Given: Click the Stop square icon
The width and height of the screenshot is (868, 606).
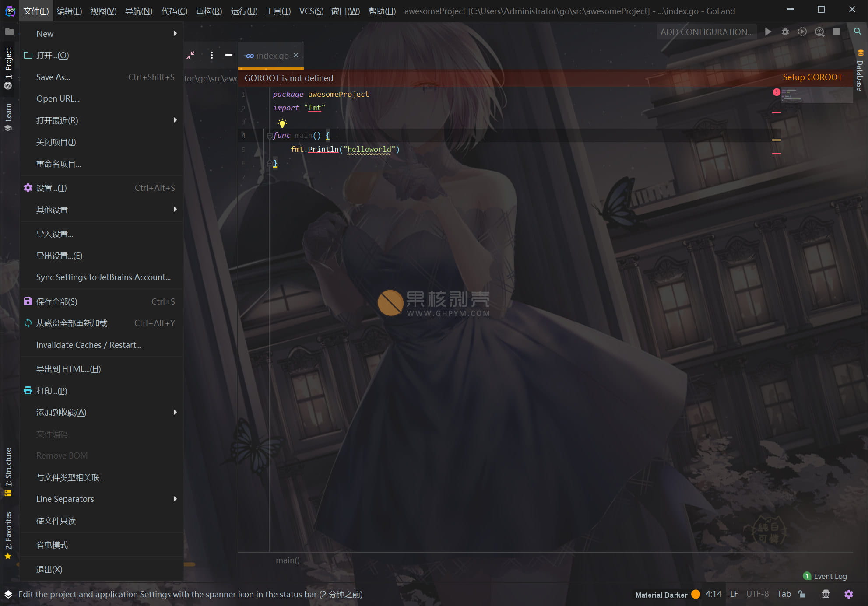Looking at the screenshot, I should tap(836, 32).
